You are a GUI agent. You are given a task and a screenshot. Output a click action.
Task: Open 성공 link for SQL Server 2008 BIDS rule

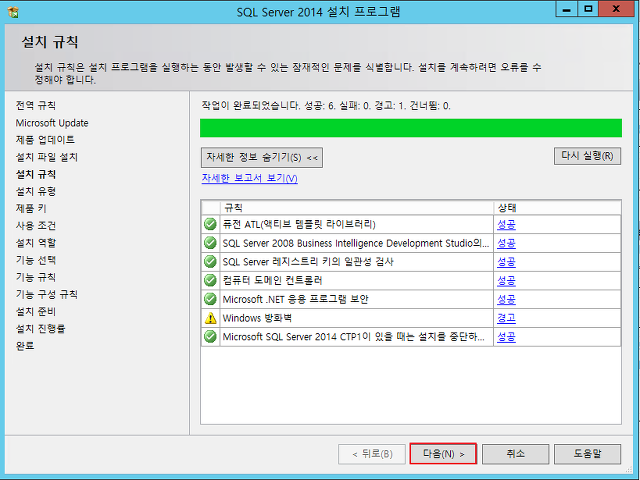coord(506,243)
